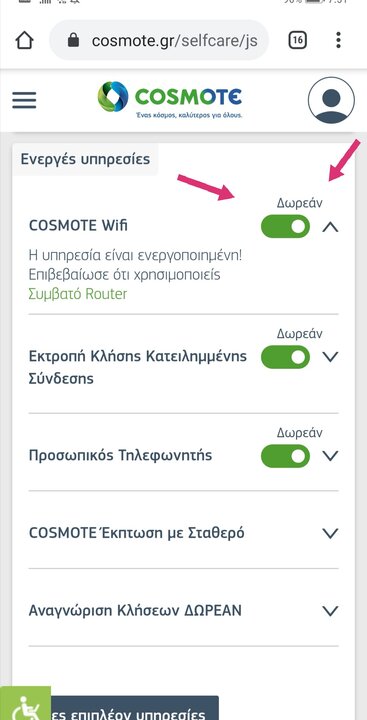Viewport: 367px width, 720px height.
Task: Turn off Εκτροπή Κλήσης Κατειλημμένης Σύνδεσης switch
Action: (285, 357)
